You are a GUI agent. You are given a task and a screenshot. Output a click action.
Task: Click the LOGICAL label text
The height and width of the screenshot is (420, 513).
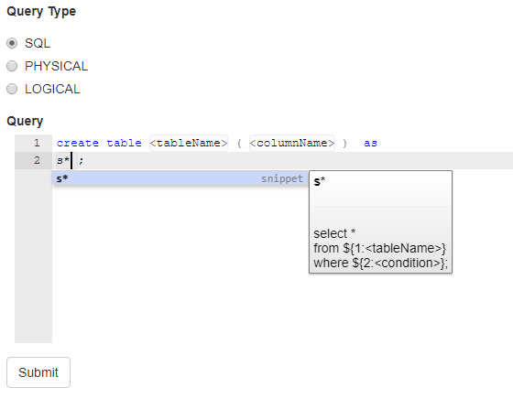click(x=52, y=90)
